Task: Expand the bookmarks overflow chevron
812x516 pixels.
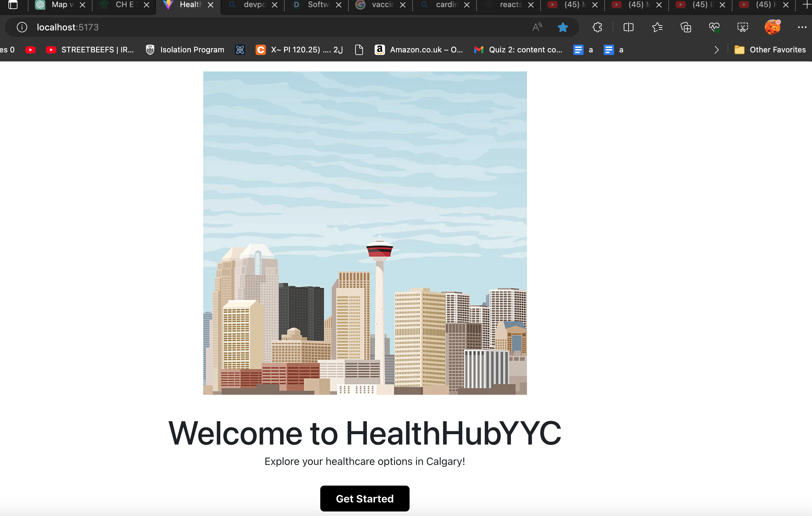Action: pos(716,50)
